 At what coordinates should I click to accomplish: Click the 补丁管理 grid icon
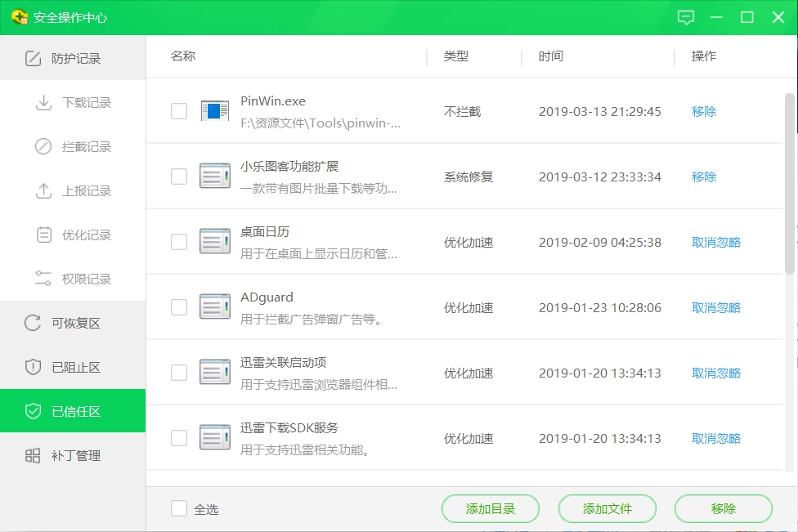click(33, 455)
